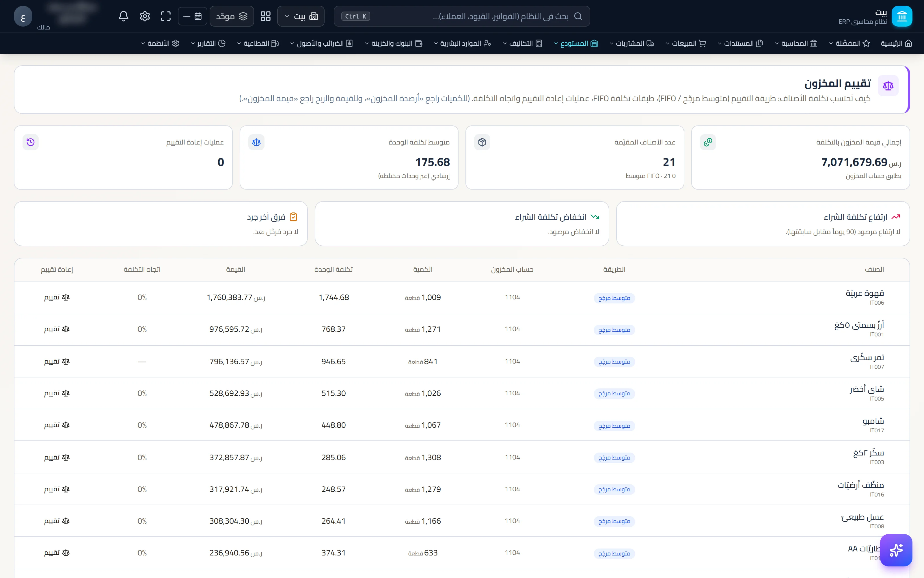Click الكمية column header
Viewport: 924px width, 578px height.
[423, 269]
